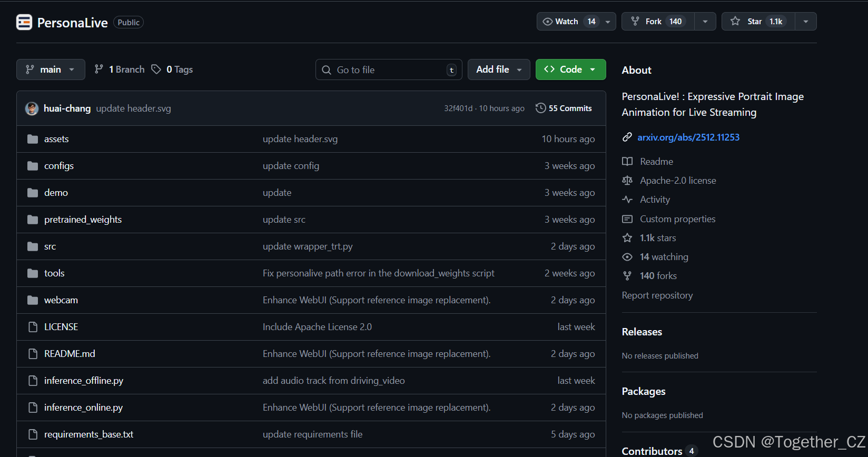The image size is (868, 457).
Task: Click the folder icon for tools
Action: [33, 273]
